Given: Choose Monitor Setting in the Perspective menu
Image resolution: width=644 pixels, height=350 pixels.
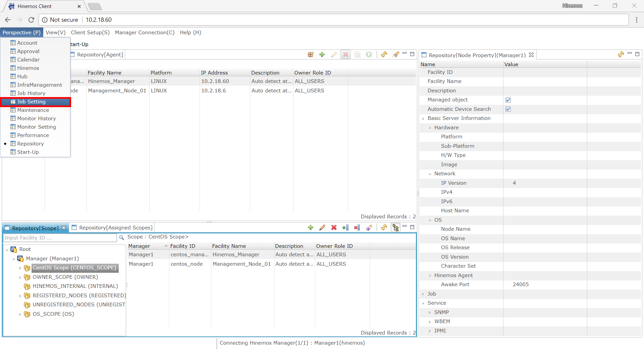Looking at the screenshot, I should pyautogui.click(x=36, y=127).
